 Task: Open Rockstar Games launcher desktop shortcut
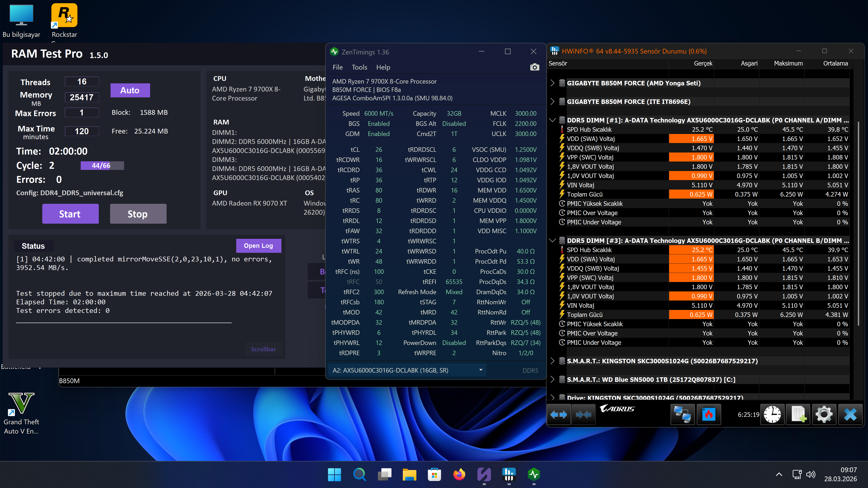(x=64, y=21)
